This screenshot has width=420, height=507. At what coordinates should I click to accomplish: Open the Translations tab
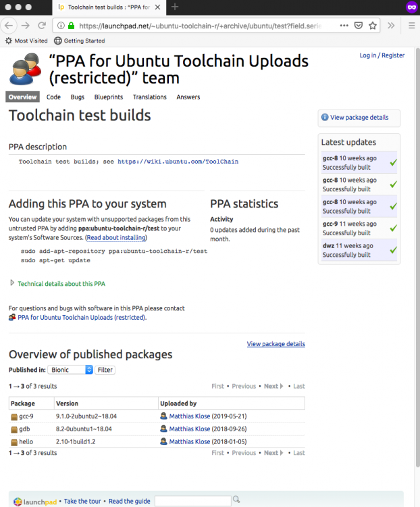tap(150, 97)
